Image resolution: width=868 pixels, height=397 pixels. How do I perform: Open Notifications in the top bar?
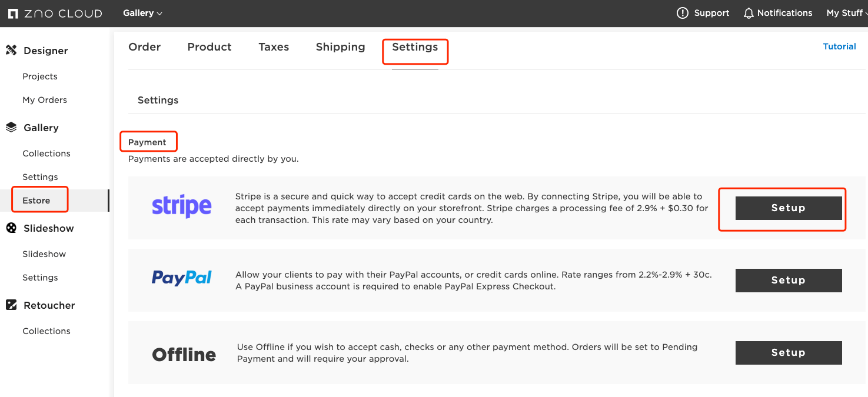click(x=778, y=13)
